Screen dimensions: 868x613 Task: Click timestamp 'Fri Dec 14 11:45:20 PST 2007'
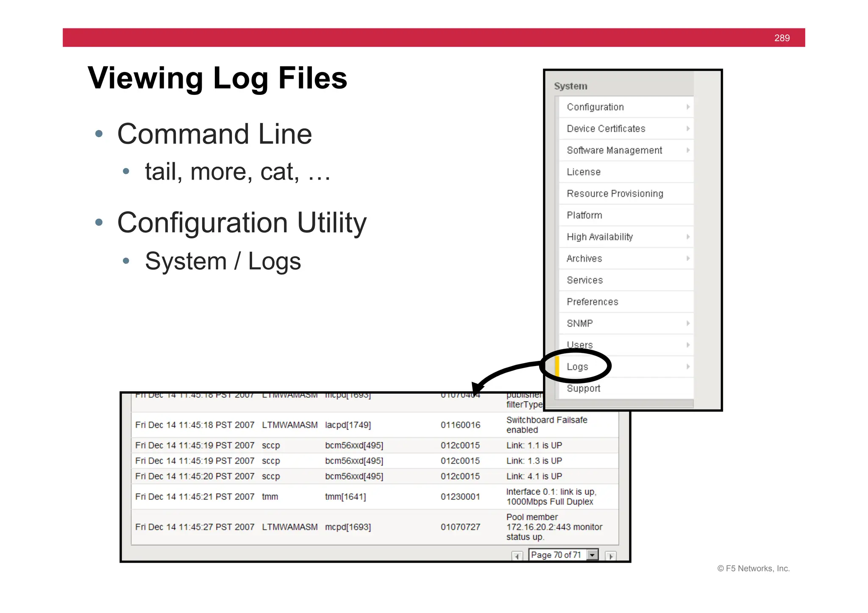point(195,476)
